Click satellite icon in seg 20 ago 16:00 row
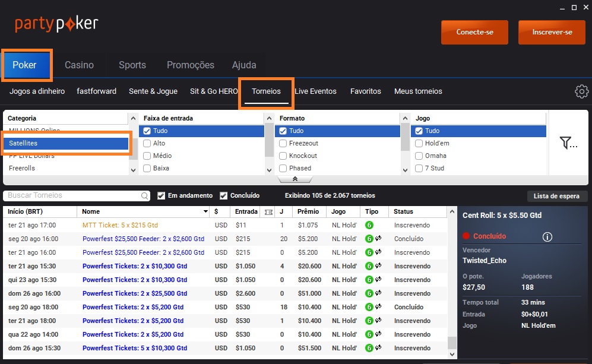 378,238
